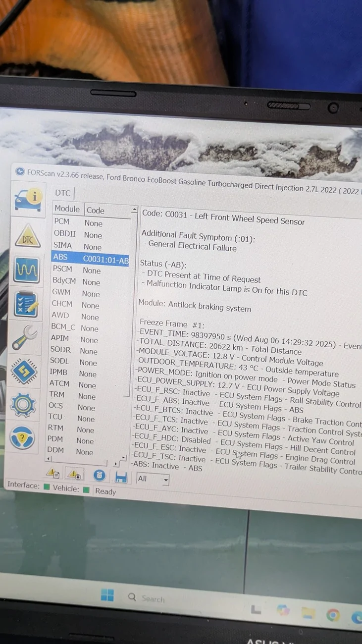Open File Explorer from the taskbar
The width and height of the screenshot is (362, 644).
click(x=309, y=613)
